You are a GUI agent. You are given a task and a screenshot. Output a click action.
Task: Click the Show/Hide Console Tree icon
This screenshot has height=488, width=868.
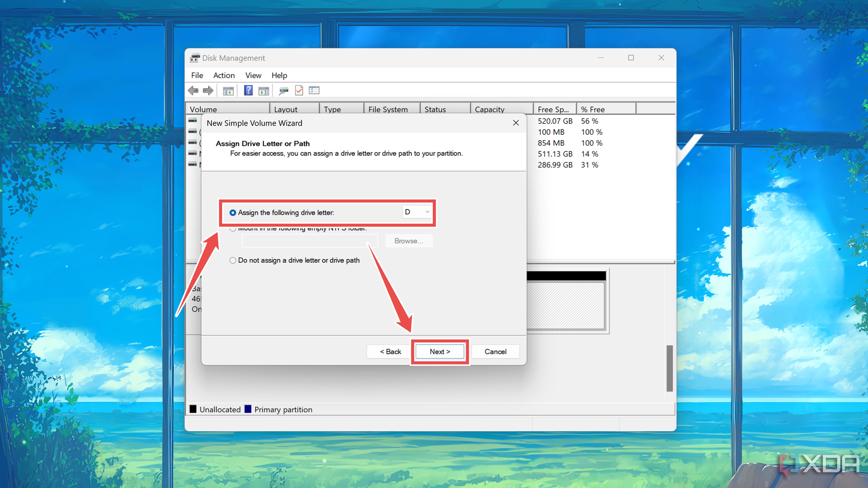tap(228, 91)
